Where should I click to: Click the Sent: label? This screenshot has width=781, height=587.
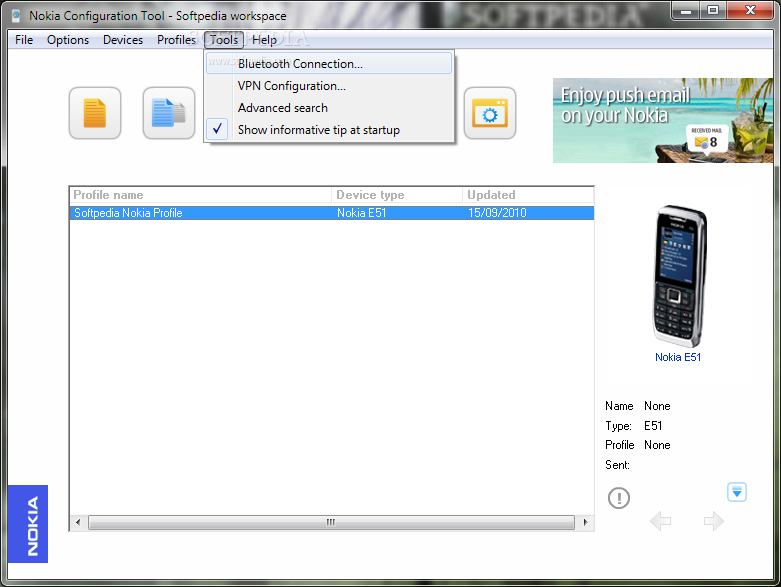click(618, 465)
